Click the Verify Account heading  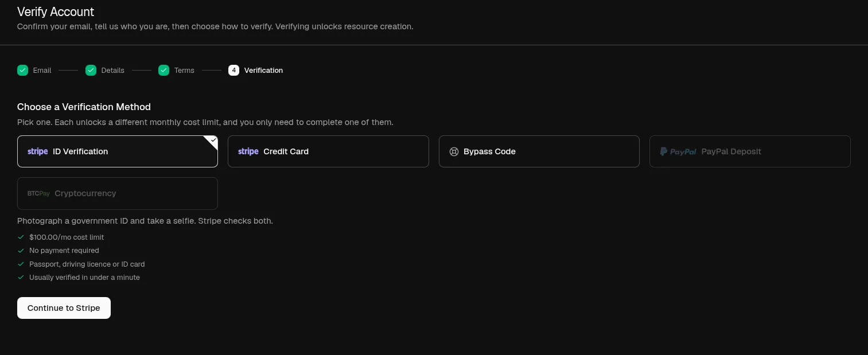pos(56,11)
